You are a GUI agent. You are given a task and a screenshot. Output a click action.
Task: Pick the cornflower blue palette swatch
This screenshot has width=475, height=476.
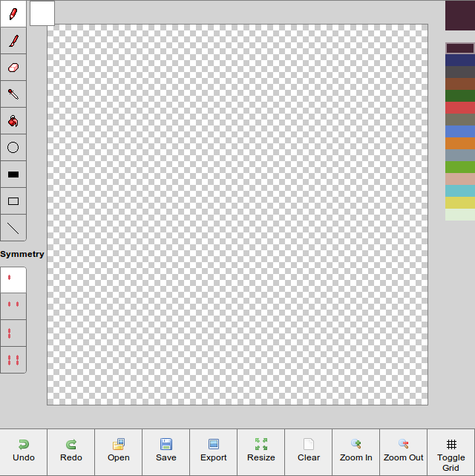coord(460,131)
